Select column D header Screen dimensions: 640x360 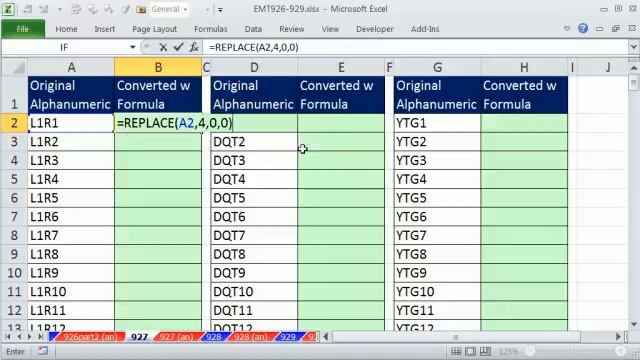tap(254, 67)
